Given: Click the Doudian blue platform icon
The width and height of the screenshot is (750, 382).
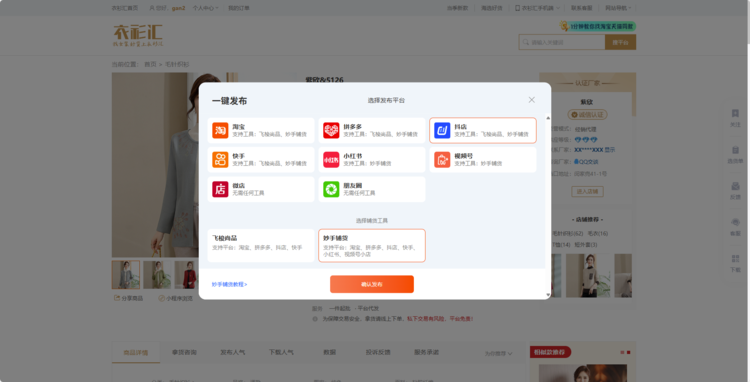Looking at the screenshot, I should (x=442, y=131).
